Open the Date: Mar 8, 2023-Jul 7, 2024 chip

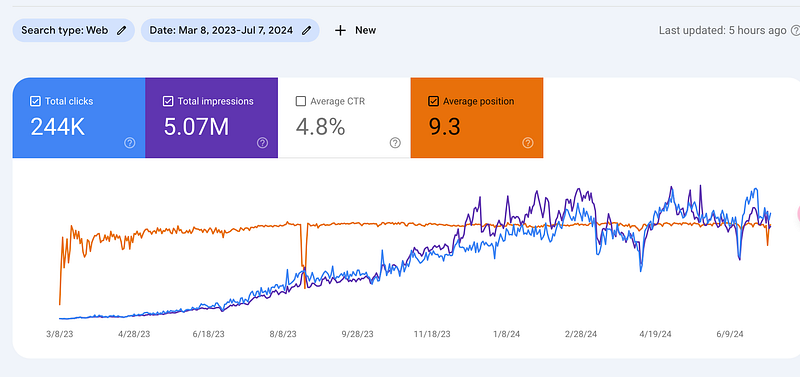[x=230, y=31]
